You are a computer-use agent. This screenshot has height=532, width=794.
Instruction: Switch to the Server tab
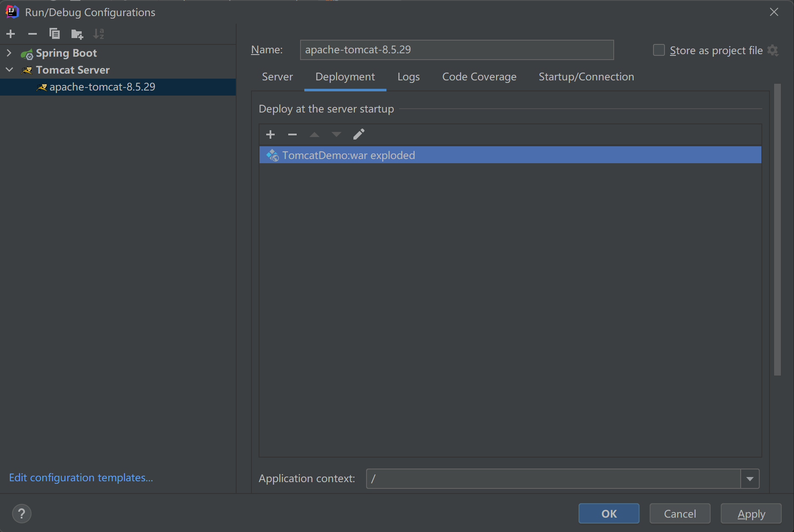(277, 77)
